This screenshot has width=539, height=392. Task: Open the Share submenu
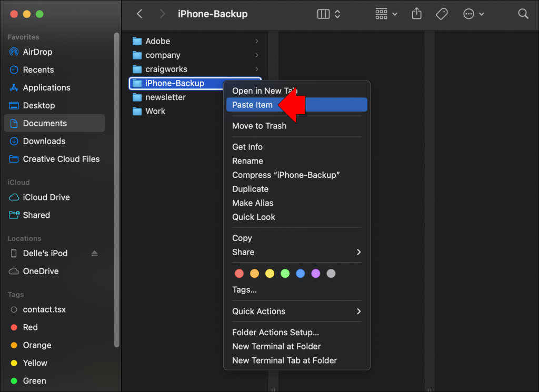tap(297, 252)
